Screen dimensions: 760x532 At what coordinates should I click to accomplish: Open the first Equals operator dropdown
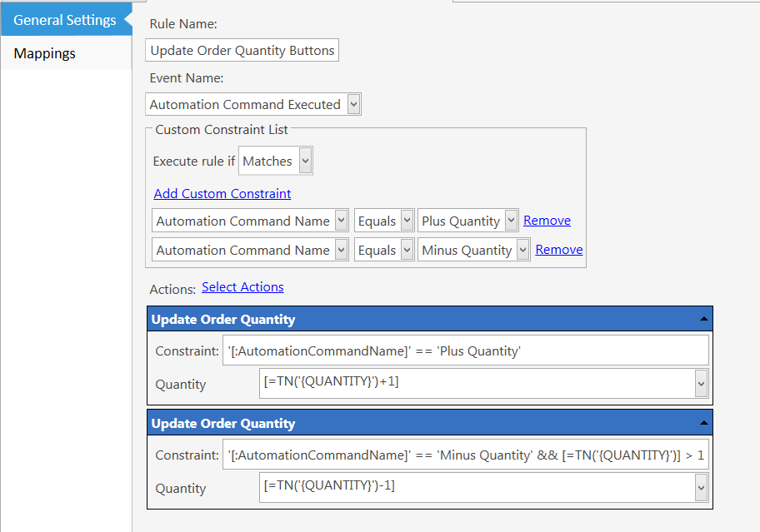384,221
